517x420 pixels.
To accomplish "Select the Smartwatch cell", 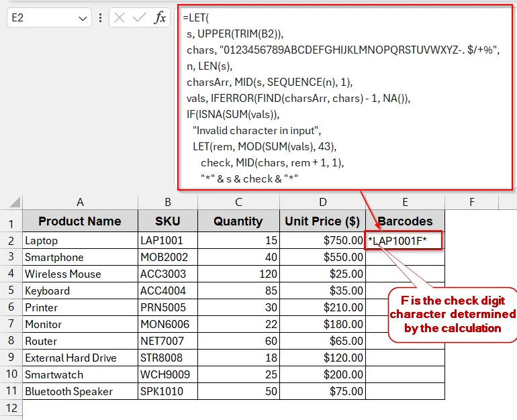I will tap(80, 375).
